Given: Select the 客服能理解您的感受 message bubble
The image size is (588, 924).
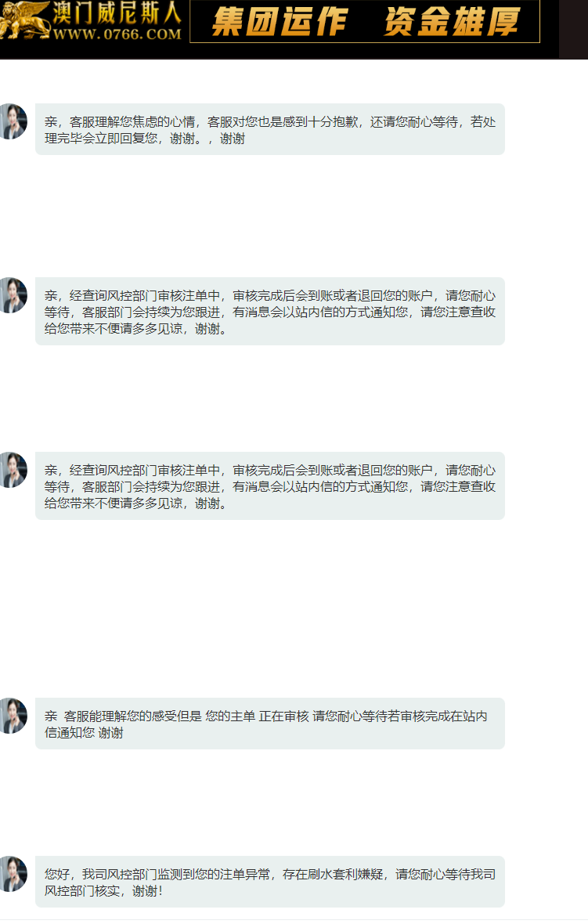Looking at the screenshot, I should (270, 723).
